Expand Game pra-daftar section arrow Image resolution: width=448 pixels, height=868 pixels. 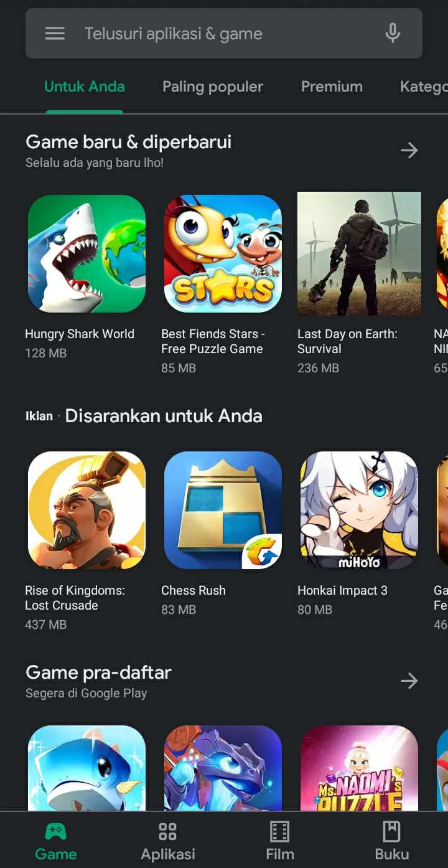[409, 681]
